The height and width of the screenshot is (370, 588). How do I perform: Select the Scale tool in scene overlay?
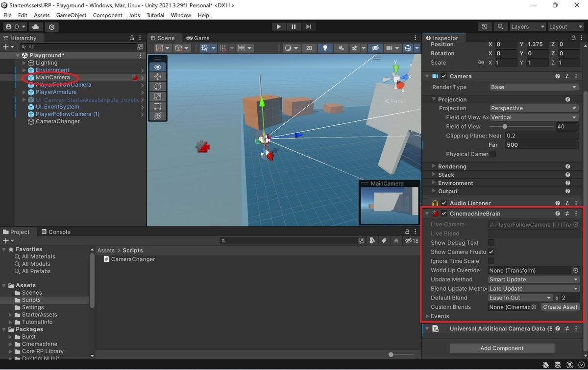click(157, 96)
